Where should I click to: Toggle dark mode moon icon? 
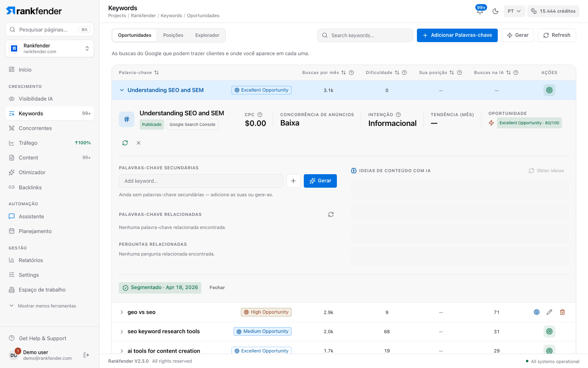coord(495,11)
